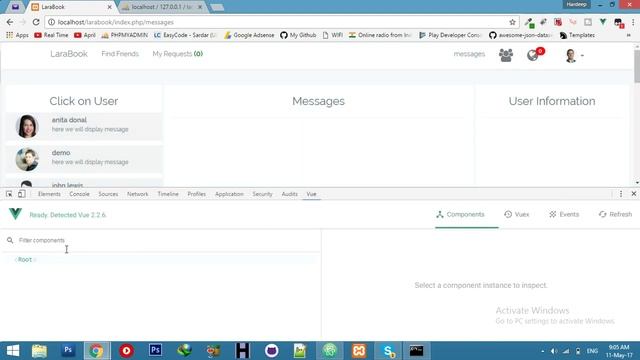Activate the DevTools inspect element icon
The height and width of the screenshot is (360, 640).
click(9, 194)
